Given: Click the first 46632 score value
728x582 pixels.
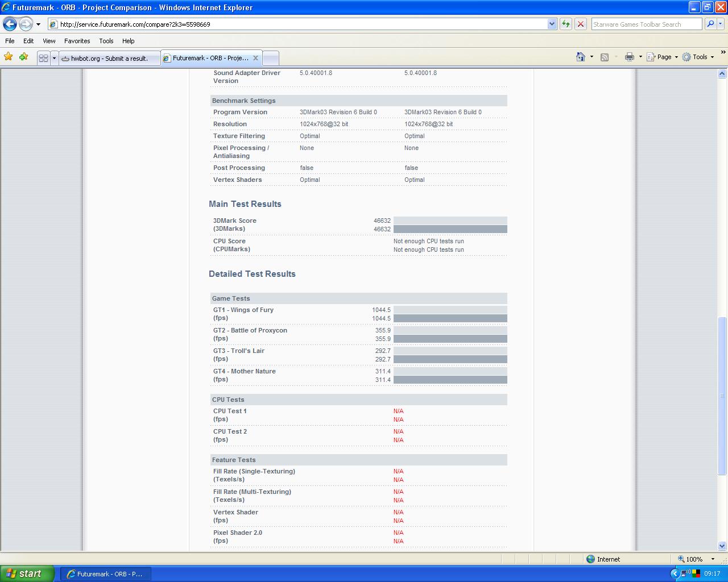Looking at the screenshot, I should [x=382, y=221].
